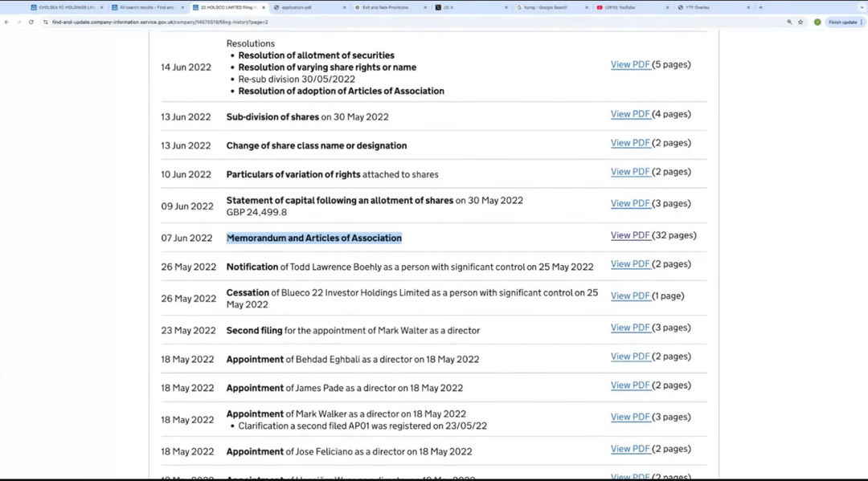
Task: Click the zoom magnifier icon in toolbar
Action: [789, 22]
